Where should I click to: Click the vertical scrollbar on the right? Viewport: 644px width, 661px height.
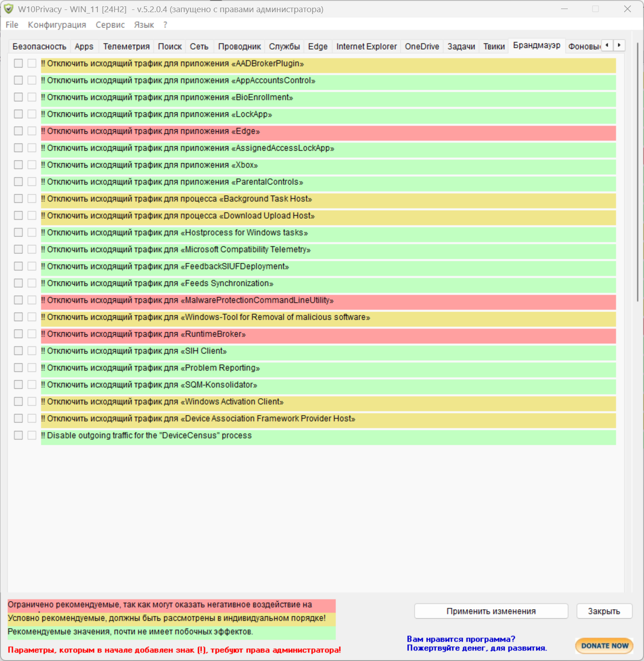tap(637, 171)
